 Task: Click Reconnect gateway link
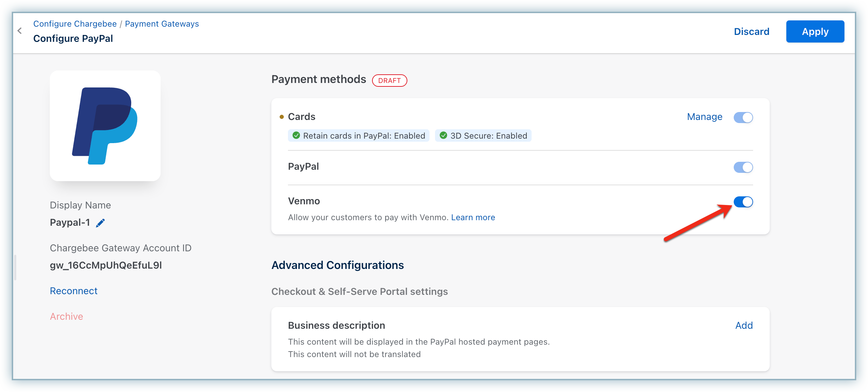click(74, 291)
